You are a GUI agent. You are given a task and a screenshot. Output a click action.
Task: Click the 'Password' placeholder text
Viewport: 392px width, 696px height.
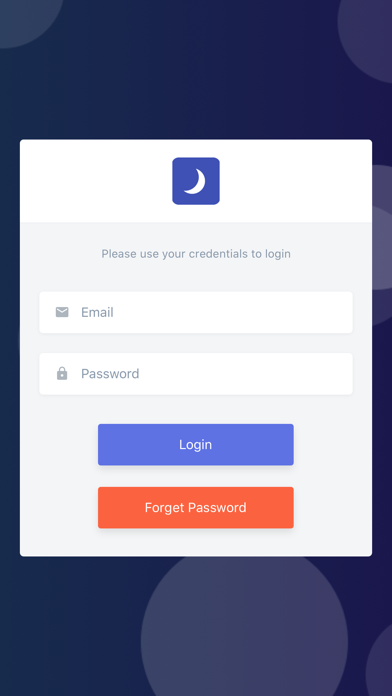click(110, 374)
